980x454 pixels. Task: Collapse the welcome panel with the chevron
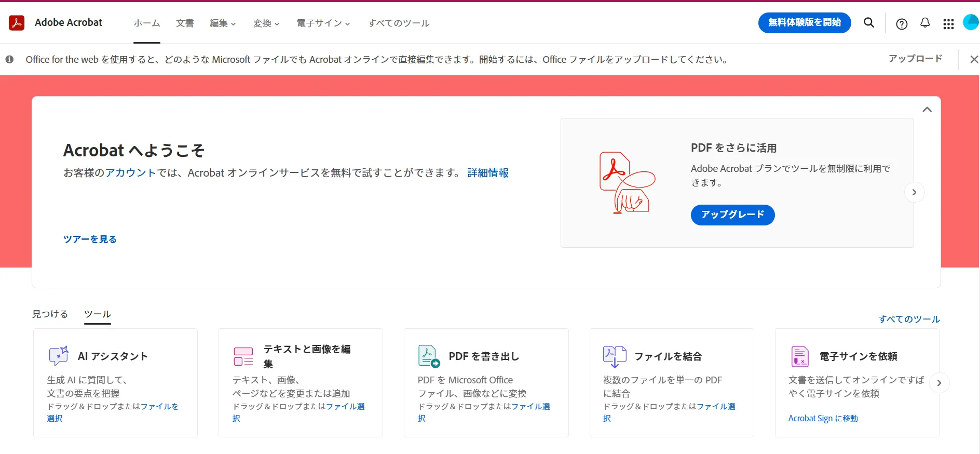927,110
